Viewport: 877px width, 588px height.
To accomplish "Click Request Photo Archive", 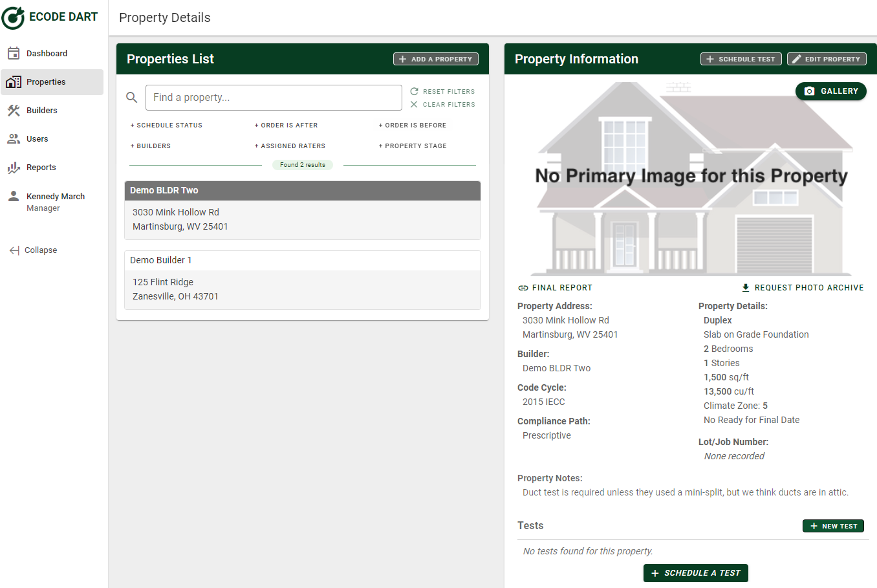I will (802, 288).
